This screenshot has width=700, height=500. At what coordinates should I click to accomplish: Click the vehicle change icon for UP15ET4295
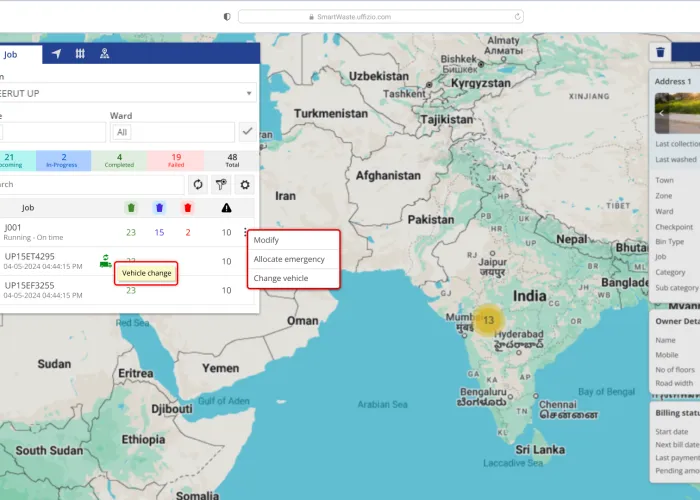pyautogui.click(x=104, y=261)
